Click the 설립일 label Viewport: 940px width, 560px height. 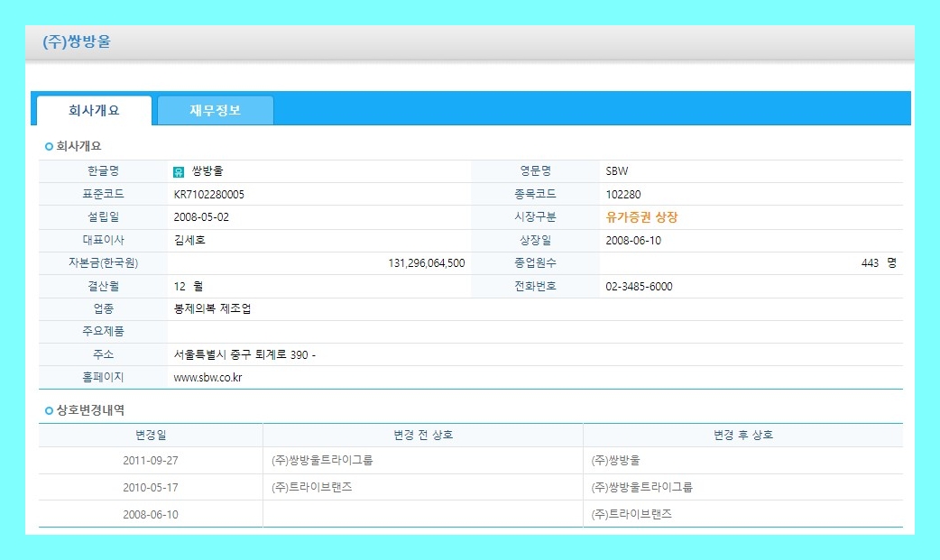pos(103,216)
